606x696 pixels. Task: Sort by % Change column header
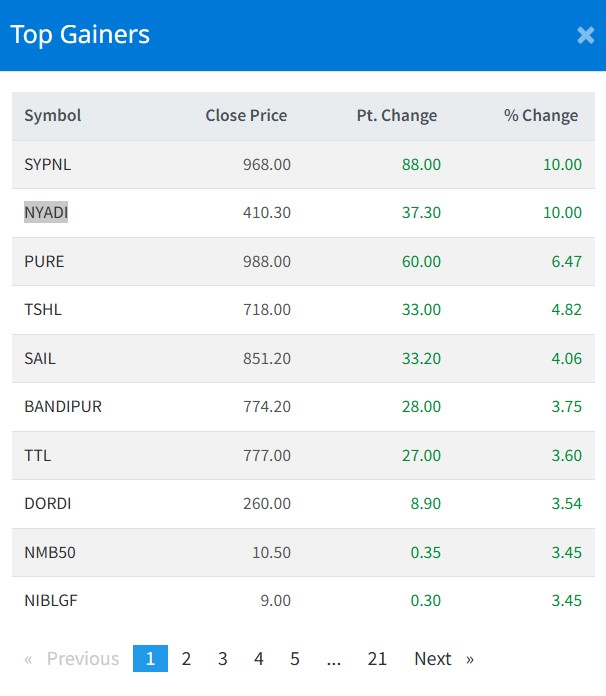[x=540, y=115]
